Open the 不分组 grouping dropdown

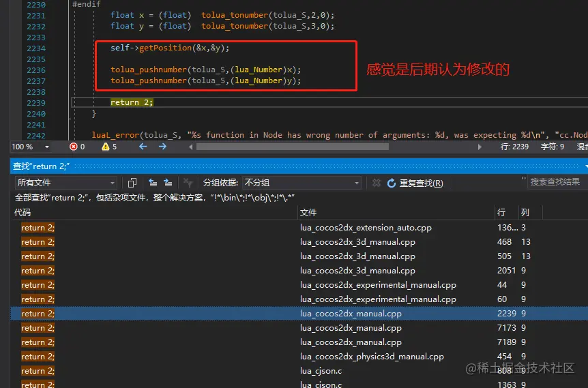click(302, 183)
